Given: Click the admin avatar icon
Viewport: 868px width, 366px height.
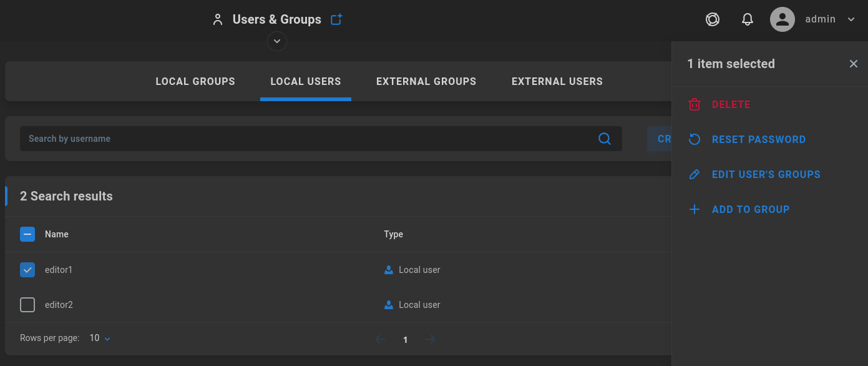Looking at the screenshot, I should coord(783,19).
